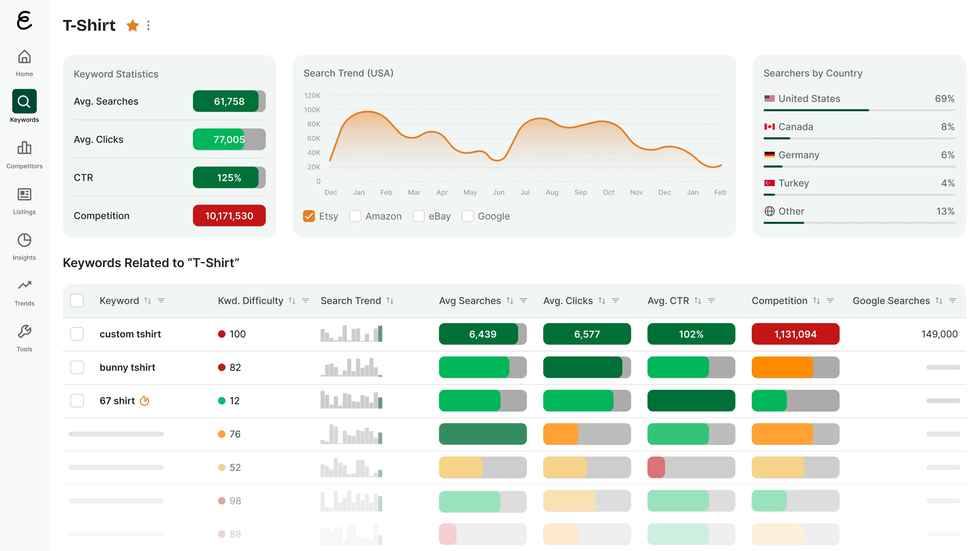The width and height of the screenshot is (980, 551).
Task: Select the custom tshirt row checkbox
Action: point(77,334)
